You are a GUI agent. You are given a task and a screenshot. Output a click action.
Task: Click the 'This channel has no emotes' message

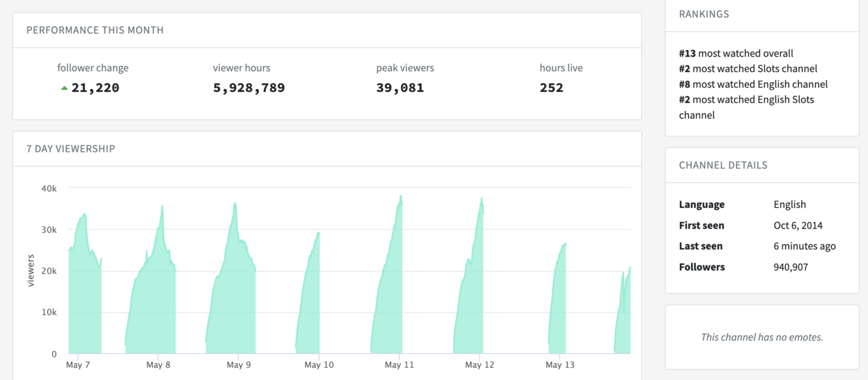(761, 337)
